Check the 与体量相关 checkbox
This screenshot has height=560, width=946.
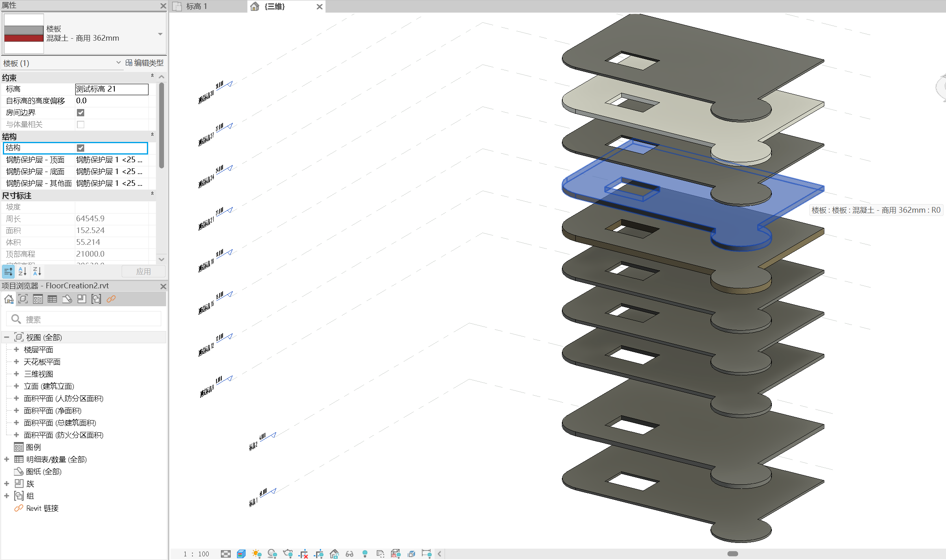81,124
